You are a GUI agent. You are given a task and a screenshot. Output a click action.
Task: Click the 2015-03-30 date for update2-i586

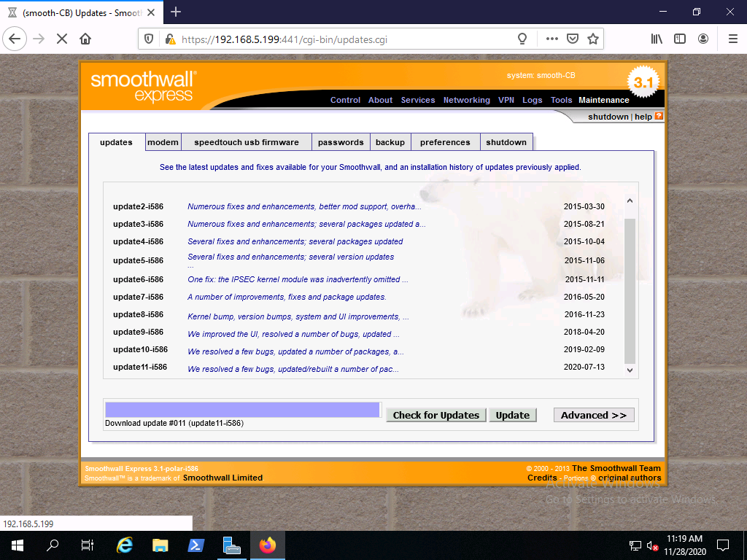tap(584, 206)
